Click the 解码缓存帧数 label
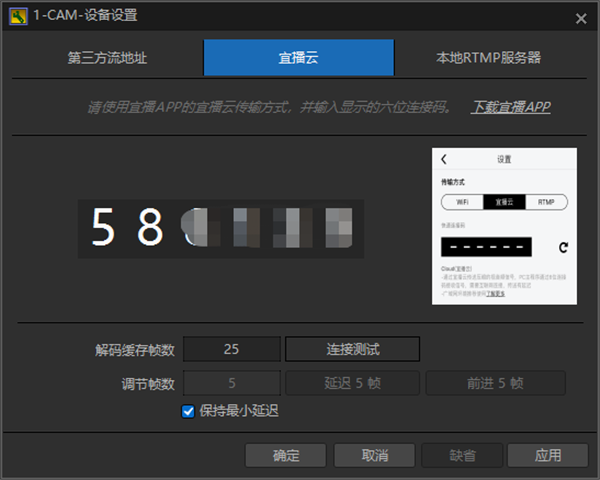 coord(135,350)
